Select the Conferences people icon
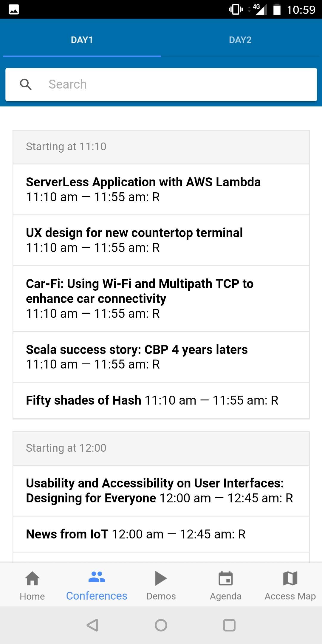The width and height of the screenshot is (322, 644). click(x=97, y=577)
